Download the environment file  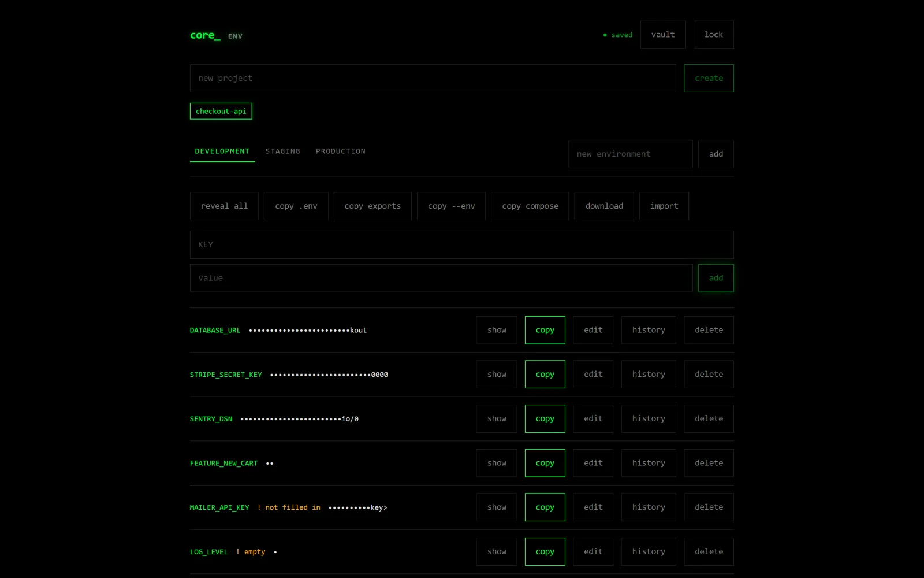point(604,206)
